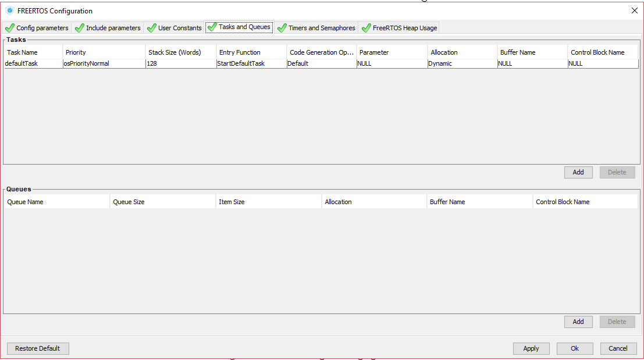Viewport: 644px width, 360px height.
Task: Click the Parameter column header
Action: point(392,52)
